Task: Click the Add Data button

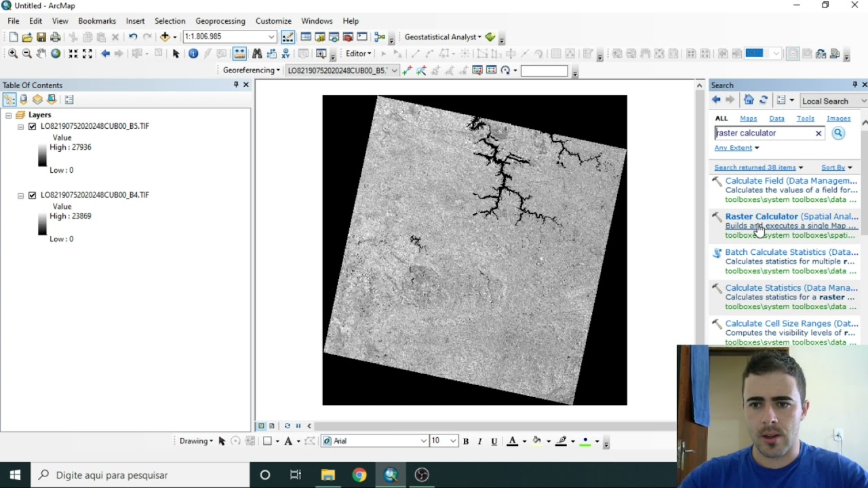Action: point(165,37)
